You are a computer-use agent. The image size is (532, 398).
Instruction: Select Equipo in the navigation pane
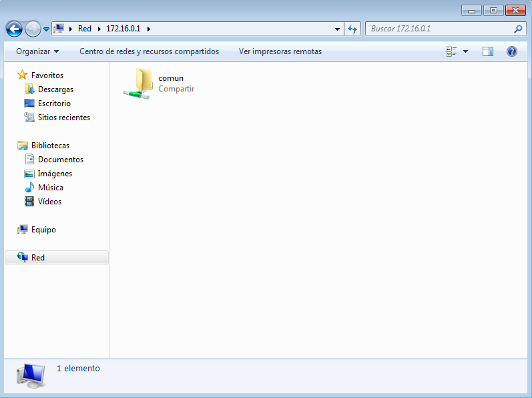(43, 230)
